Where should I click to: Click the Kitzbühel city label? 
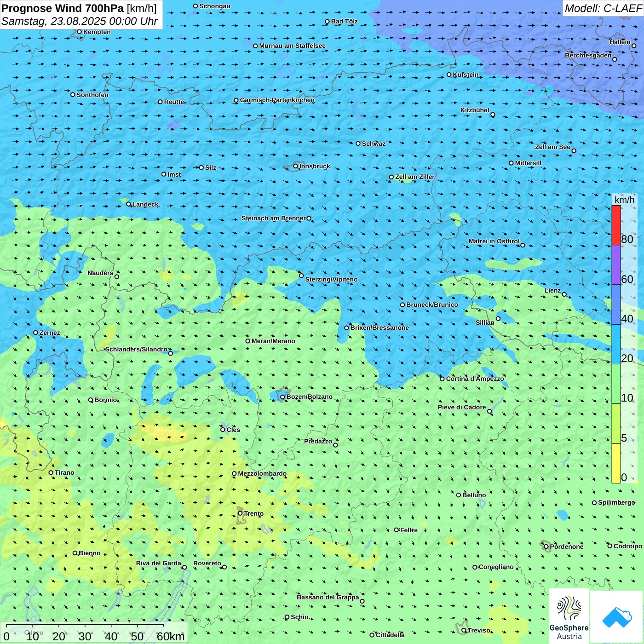(x=475, y=110)
